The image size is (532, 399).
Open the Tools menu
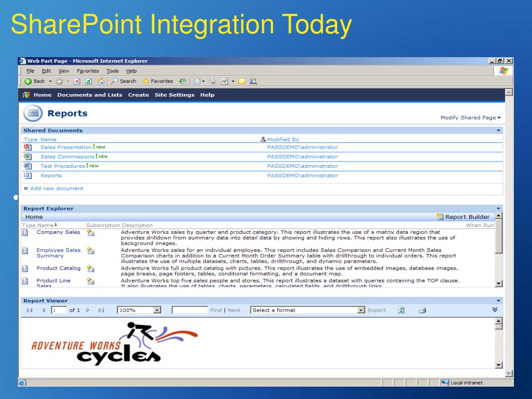pyautogui.click(x=113, y=71)
